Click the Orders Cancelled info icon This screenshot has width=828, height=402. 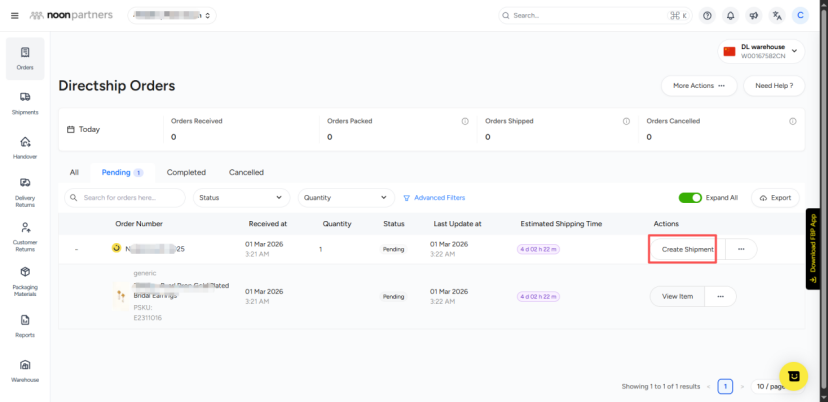793,121
